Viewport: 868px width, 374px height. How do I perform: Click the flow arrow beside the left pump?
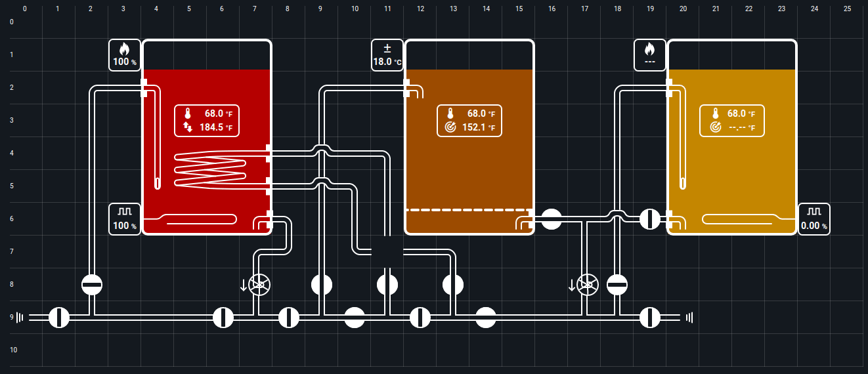point(244,285)
